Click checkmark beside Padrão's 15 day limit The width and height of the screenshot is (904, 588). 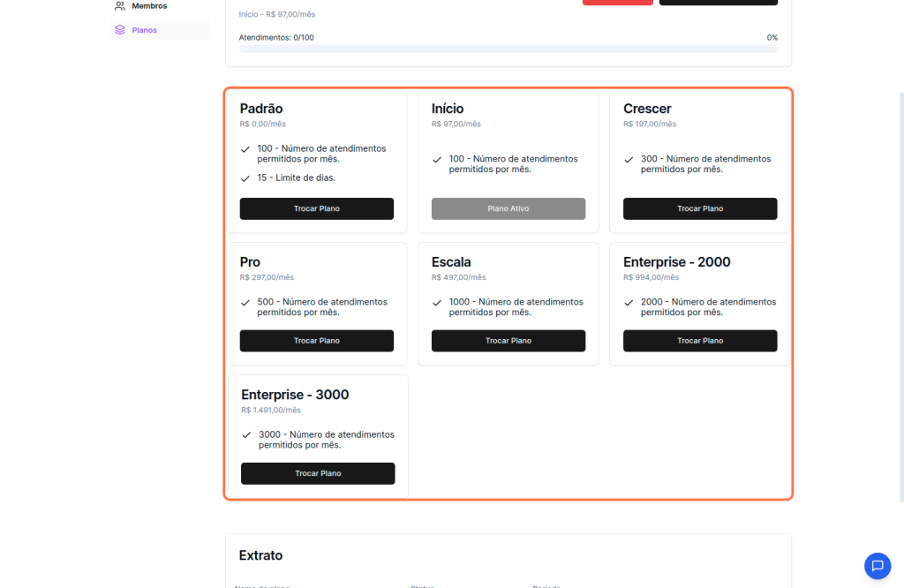[x=245, y=178]
